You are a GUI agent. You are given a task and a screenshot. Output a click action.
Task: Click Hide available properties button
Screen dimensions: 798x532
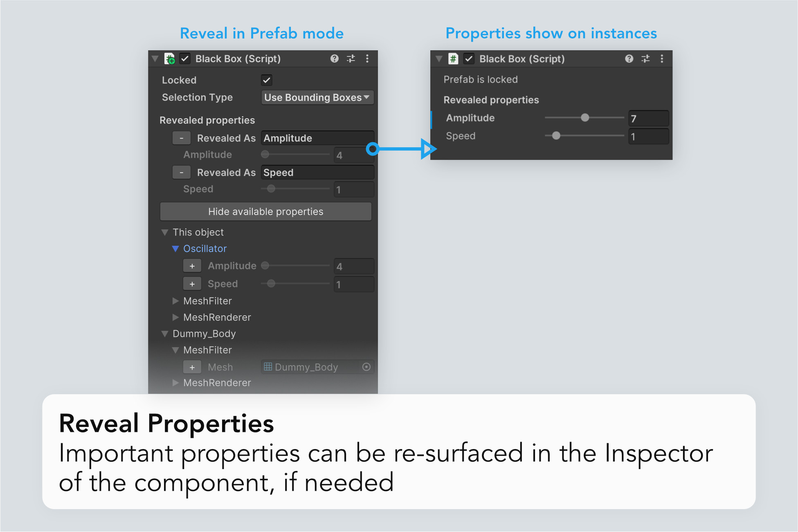coord(265,211)
